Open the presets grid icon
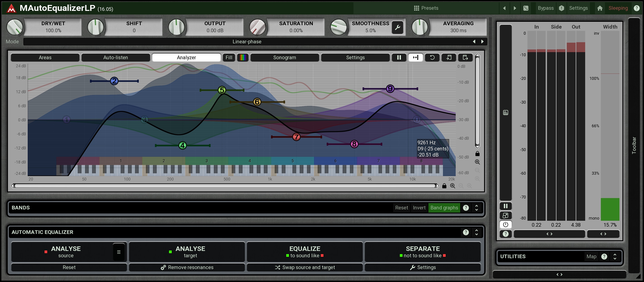The height and width of the screenshot is (282, 644). [416, 8]
